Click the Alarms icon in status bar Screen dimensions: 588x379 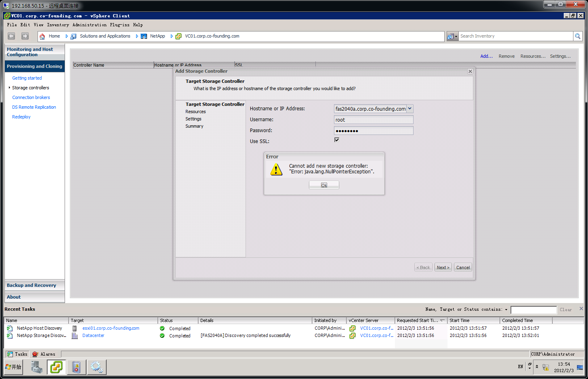[x=36, y=354]
